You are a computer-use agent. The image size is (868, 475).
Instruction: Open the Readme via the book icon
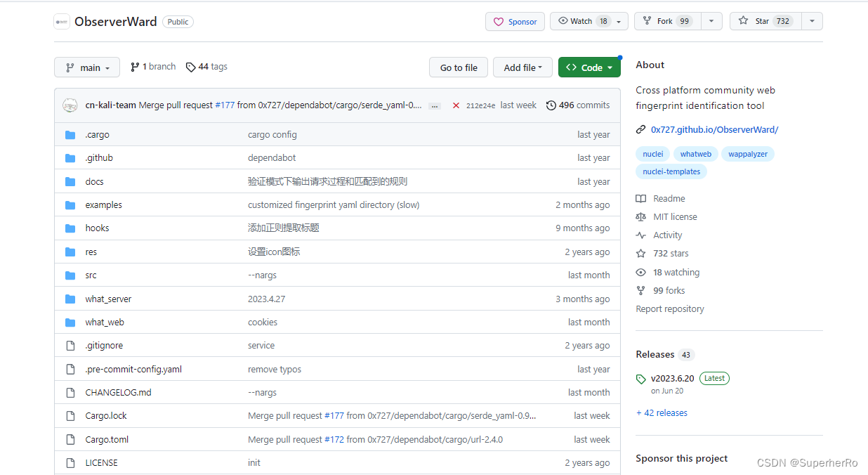640,198
